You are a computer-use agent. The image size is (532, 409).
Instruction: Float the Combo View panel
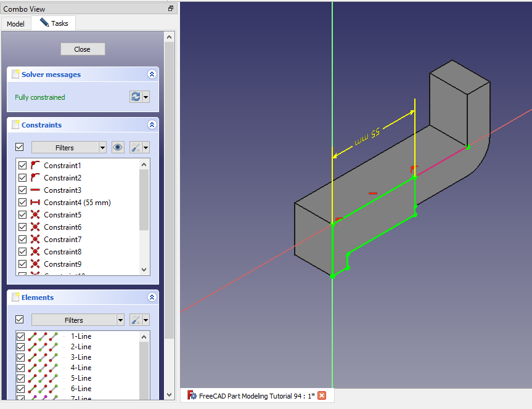click(171, 9)
